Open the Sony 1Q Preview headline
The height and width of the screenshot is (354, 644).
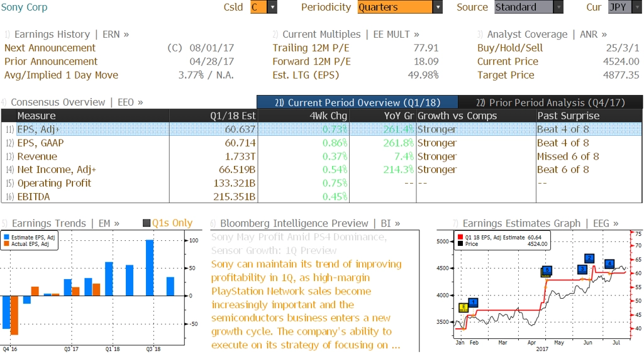tap(299, 243)
